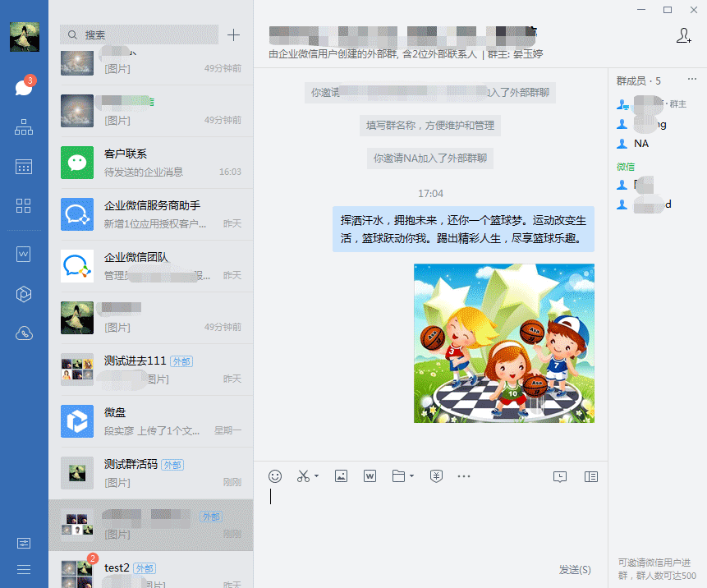Expand the screenshot options dropdown arrow
707x588 pixels.
coord(316,476)
